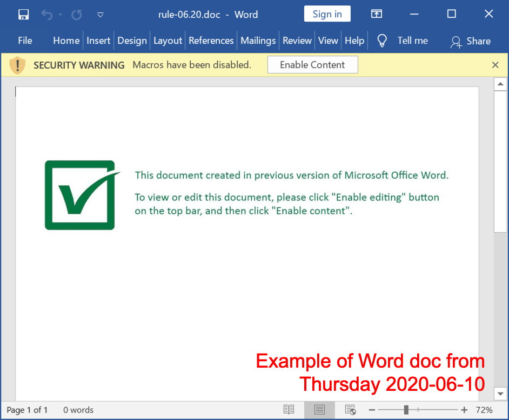The image size is (509, 420).
Task: Click the 0 words count indicator
Action: click(x=78, y=410)
